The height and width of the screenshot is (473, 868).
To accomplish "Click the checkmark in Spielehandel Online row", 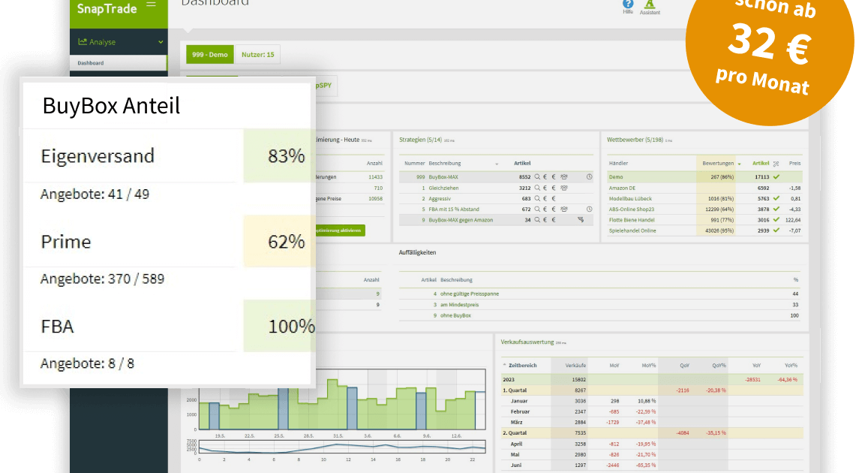I will coord(776,230).
